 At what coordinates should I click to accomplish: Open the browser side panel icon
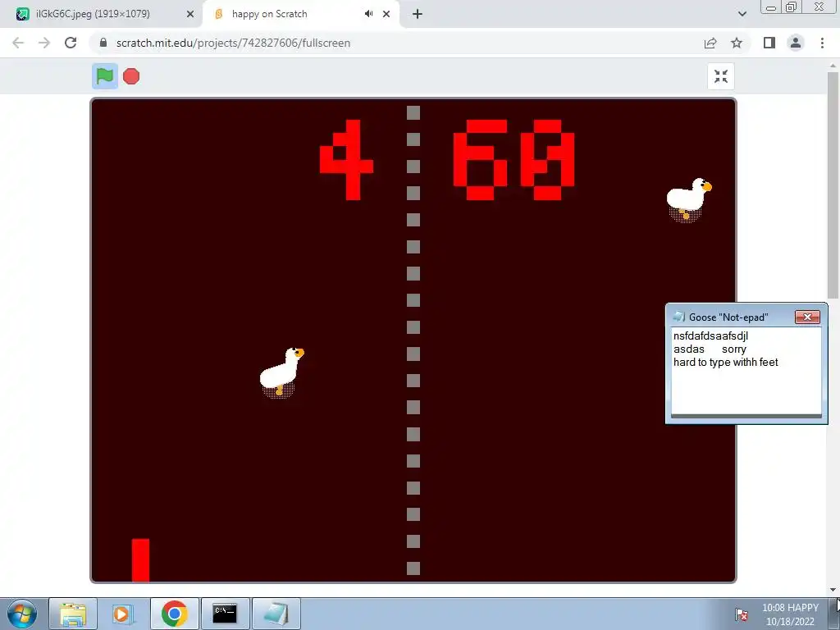coord(769,43)
